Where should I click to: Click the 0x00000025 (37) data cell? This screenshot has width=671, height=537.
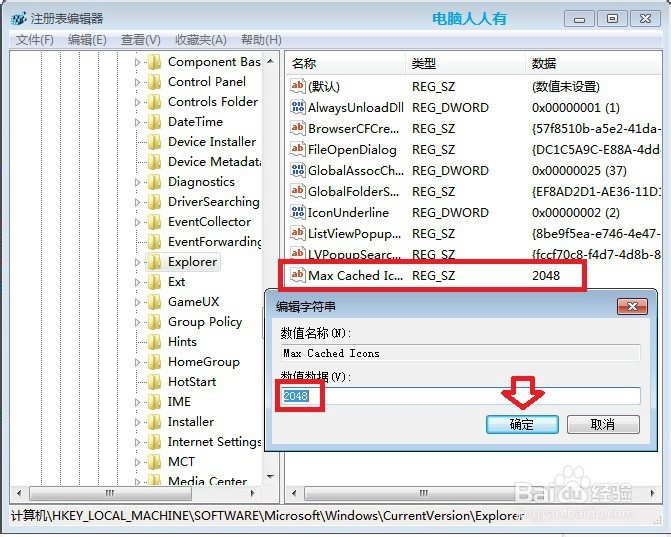[x=579, y=171]
